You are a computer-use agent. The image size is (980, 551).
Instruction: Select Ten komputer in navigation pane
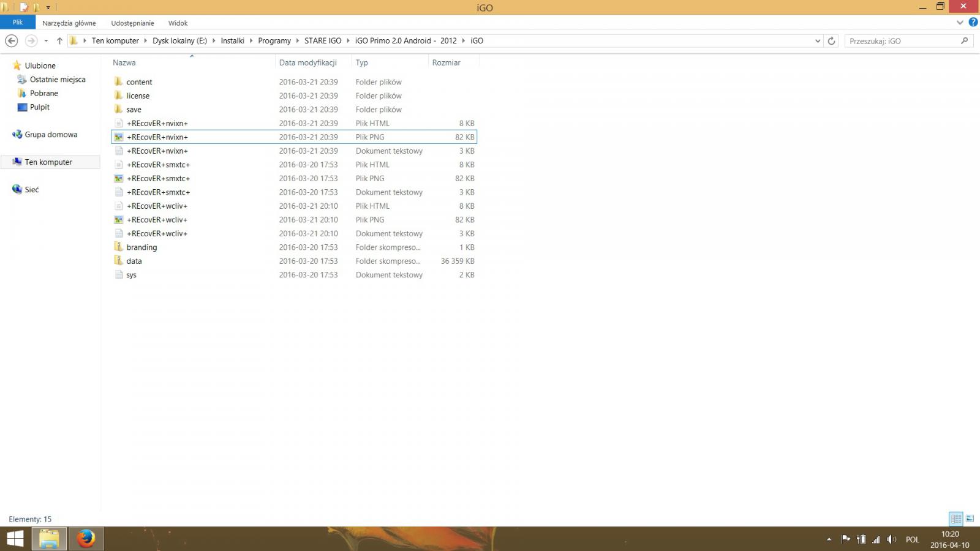point(48,162)
